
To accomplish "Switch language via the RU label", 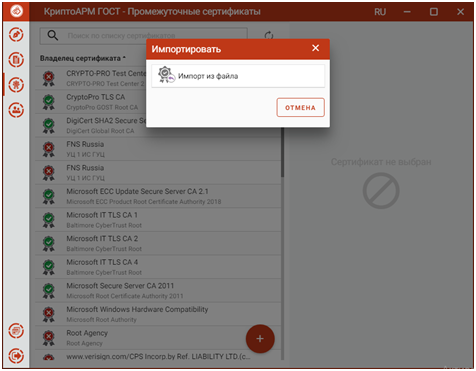I will point(380,12).
